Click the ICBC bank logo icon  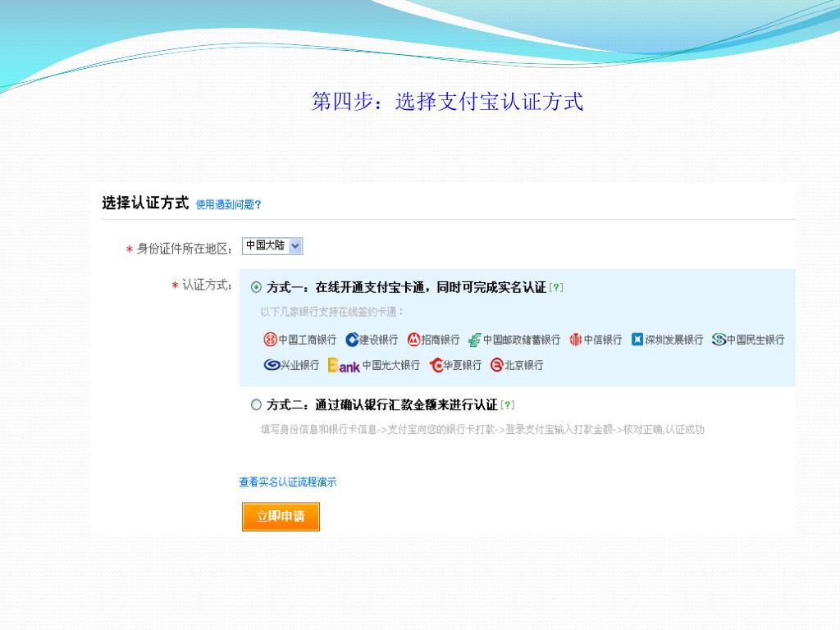[x=270, y=339]
